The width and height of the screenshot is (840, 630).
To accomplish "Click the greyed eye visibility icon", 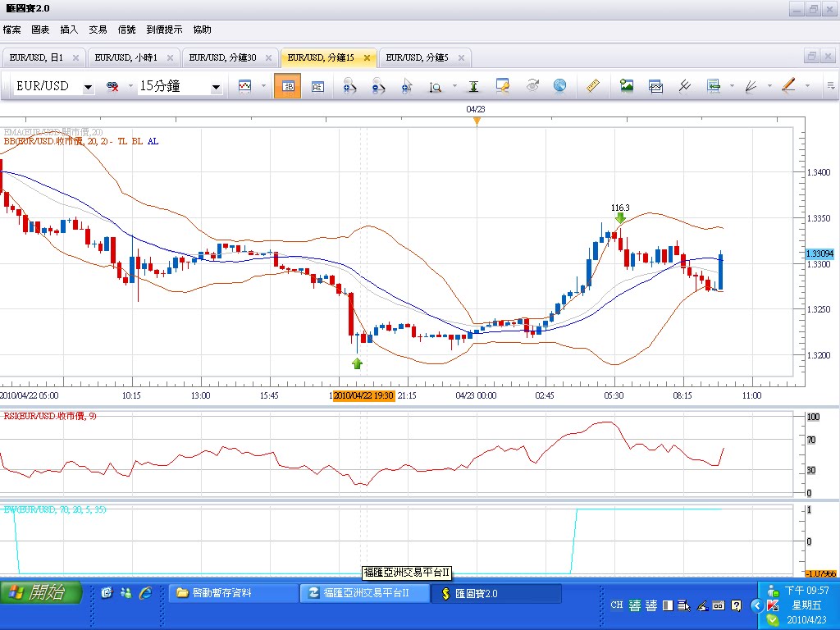I will pos(532,85).
